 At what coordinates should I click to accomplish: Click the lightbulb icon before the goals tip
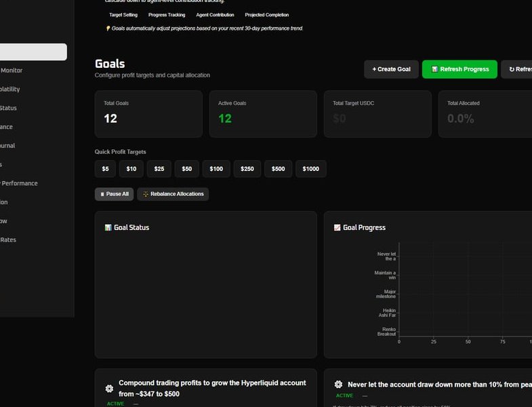tap(108, 28)
